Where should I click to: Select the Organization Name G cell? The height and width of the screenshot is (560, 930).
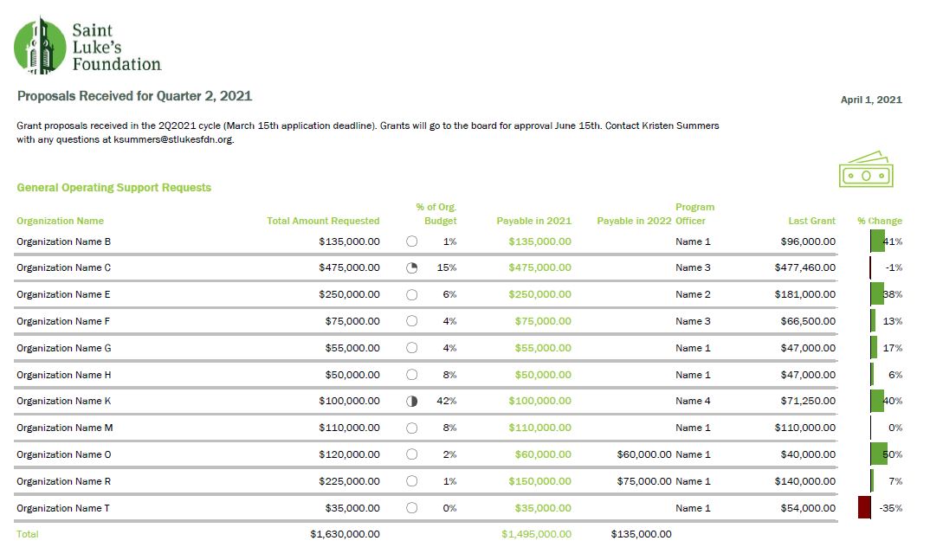64,348
